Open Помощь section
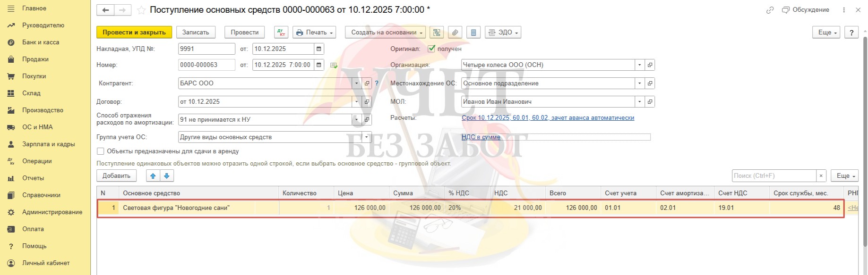The height and width of the screenshot is (275, 868). tap(34, 246)
